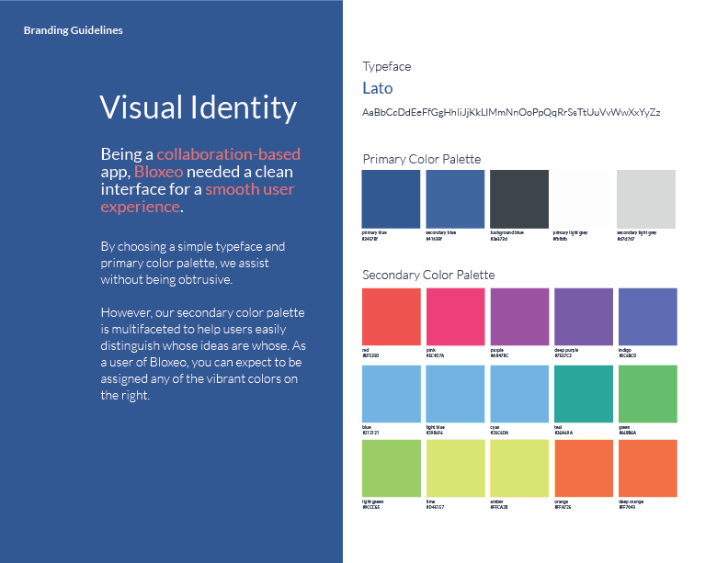Click the 'amber' label text

coord(496,501)
